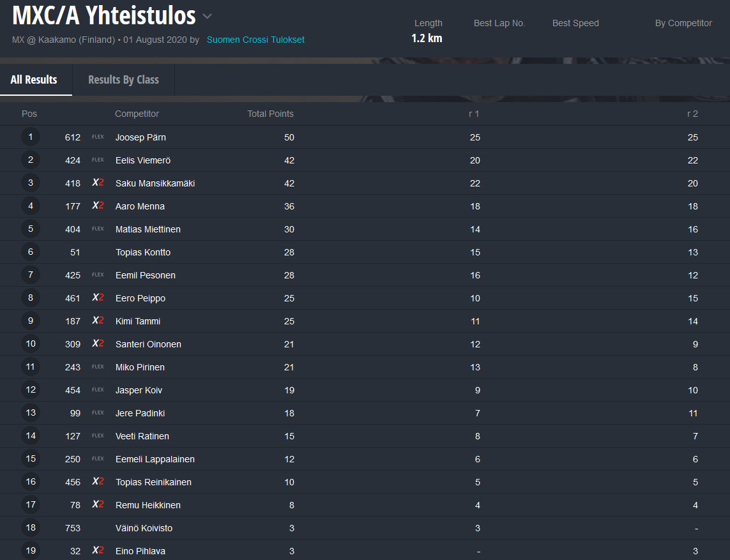Viewport: 730px width, 560px height.
Task: Click the X2 icon beside Aaro Menna
Action: point(98,205)
